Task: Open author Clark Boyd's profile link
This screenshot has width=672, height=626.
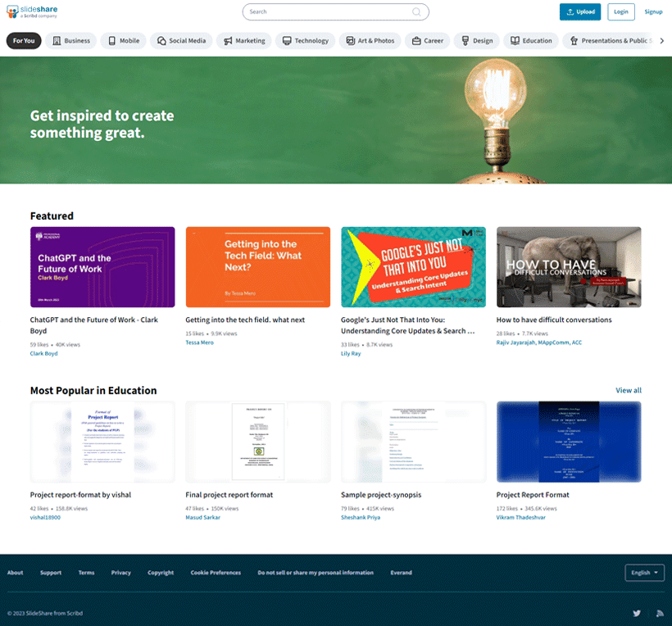Action: pos(43,353)
